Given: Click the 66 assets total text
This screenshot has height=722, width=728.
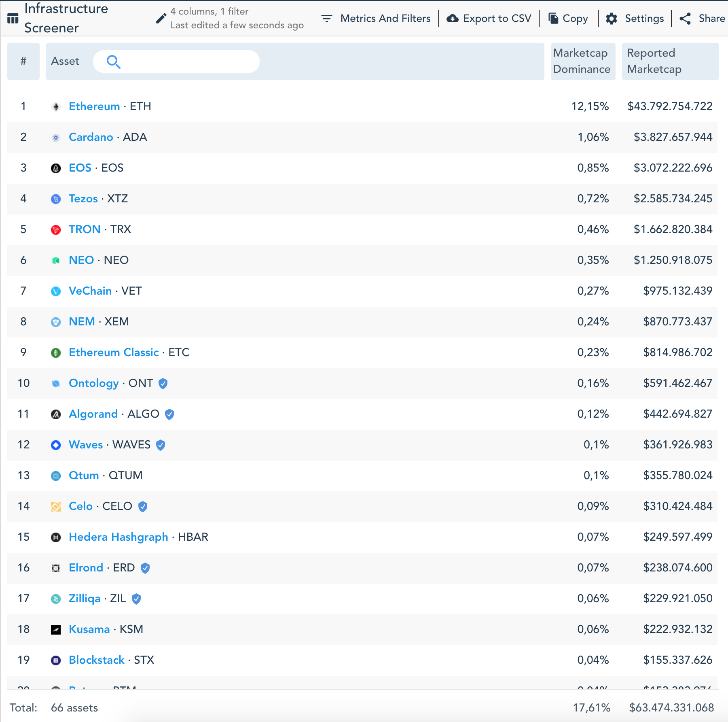Looking at the screenshot, I should coord(74,708).
